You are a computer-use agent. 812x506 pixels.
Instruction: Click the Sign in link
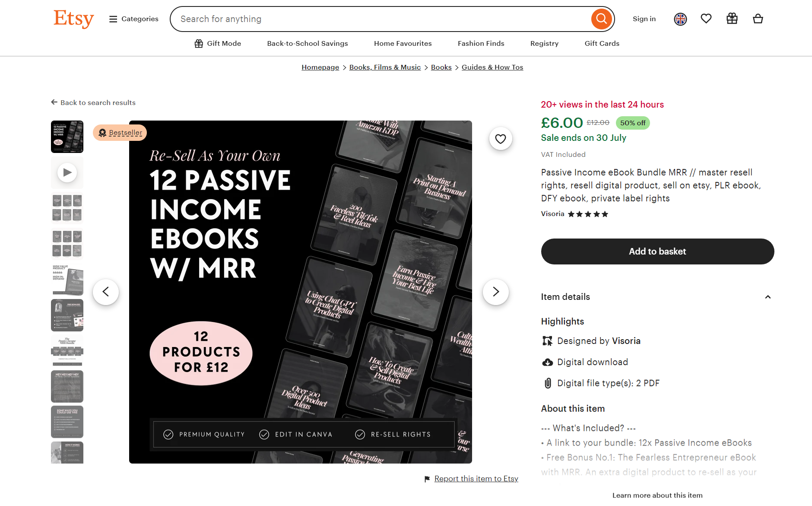644,19
